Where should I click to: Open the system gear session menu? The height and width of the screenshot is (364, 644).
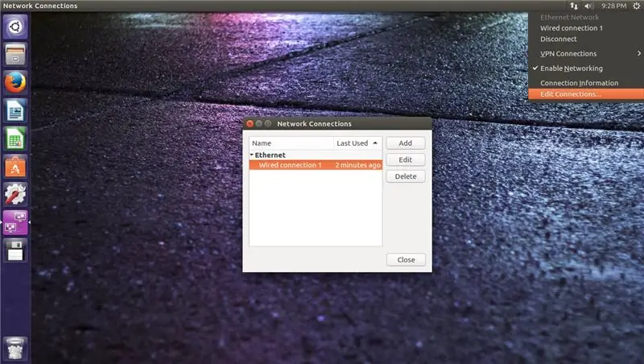tap(636, 6)
